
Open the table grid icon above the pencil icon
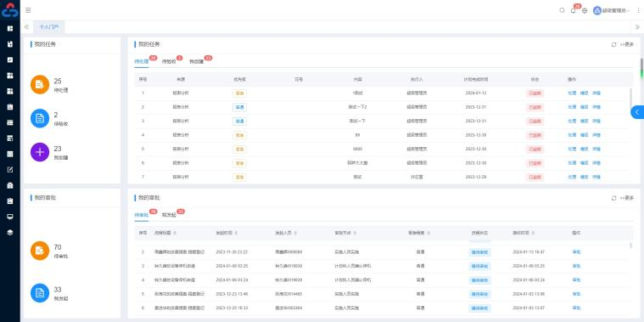(10, 154)
